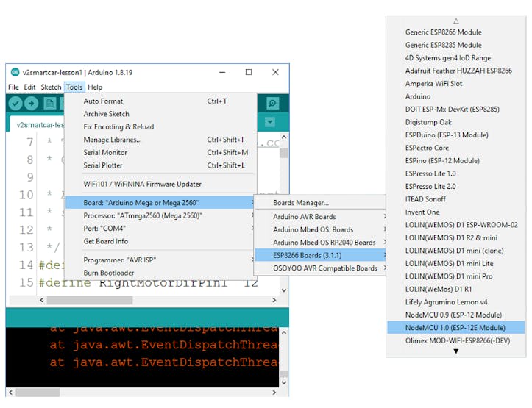Click the Verify checkmark toolbar icon
Viewport: 532px width, 408px height.
pos(15,104)
